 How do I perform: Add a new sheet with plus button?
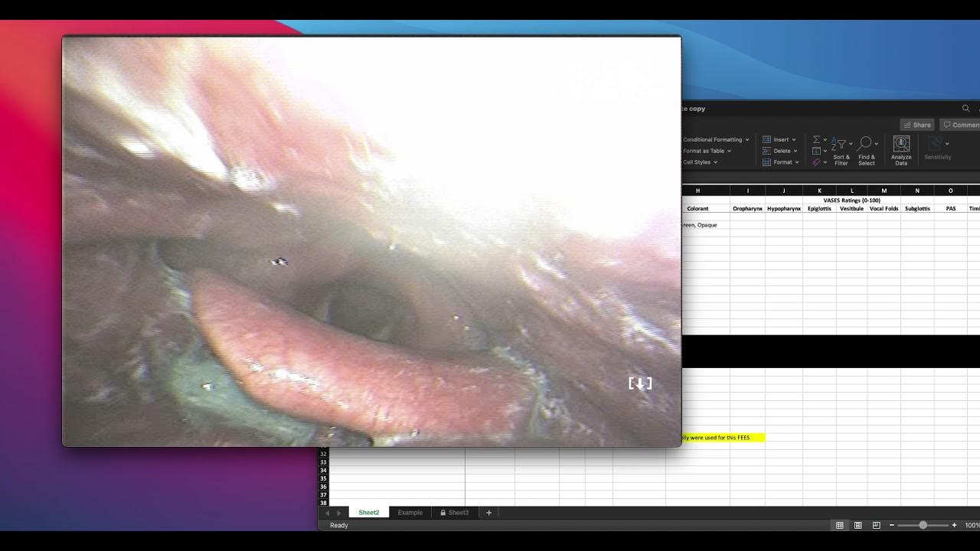pos(488,513)
